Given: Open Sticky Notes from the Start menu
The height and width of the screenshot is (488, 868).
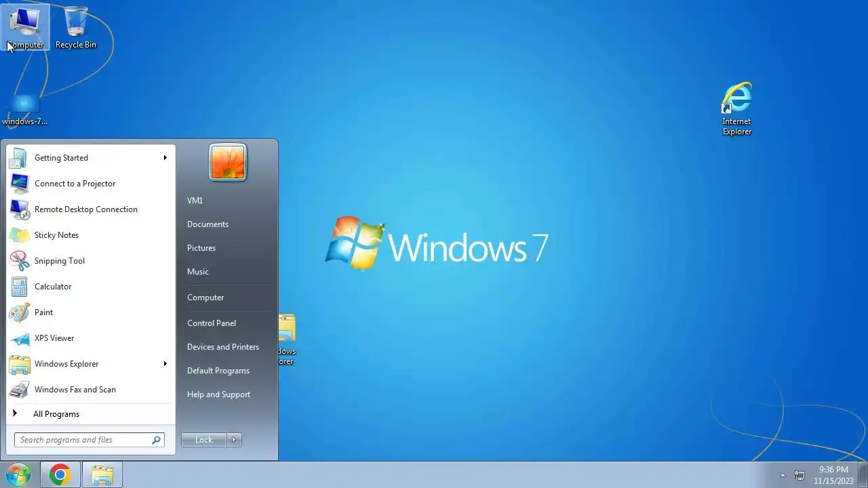Looking at the screenshot, I should point(19,235).
